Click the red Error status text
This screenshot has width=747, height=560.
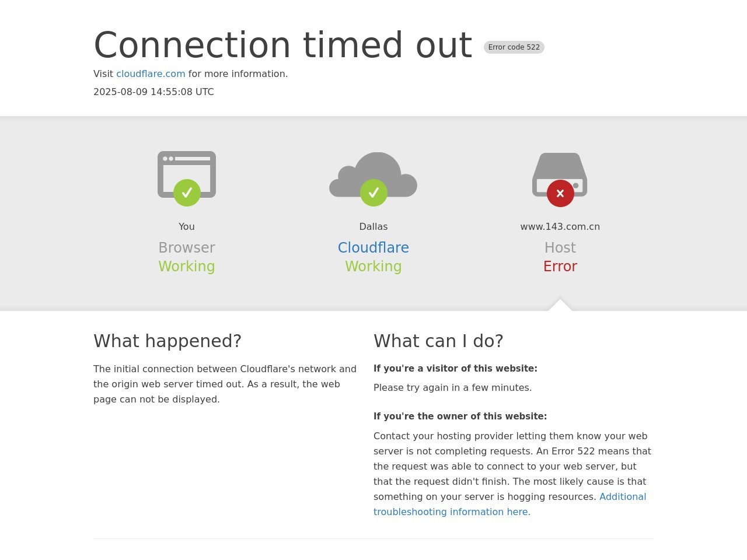tap(560, 267)
